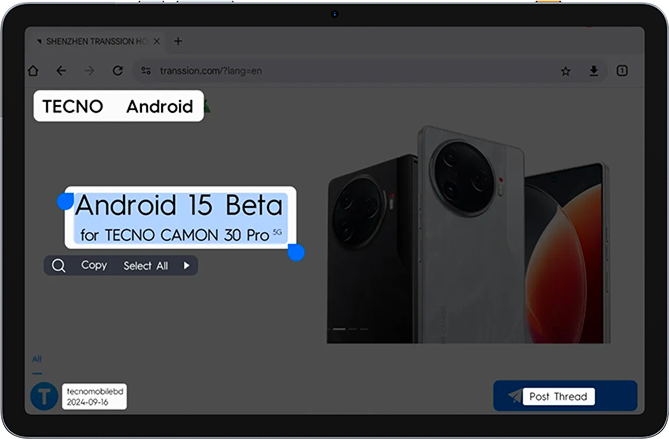The width and height of the screenshot is (669, 439).
Task: Click the forward navigation arrow
Action: point(89,71)
